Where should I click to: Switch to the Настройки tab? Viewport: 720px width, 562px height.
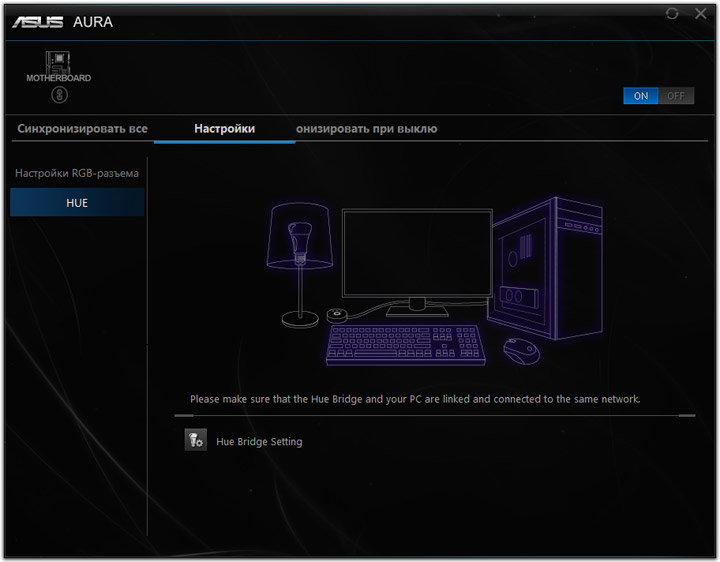(225, 129)
